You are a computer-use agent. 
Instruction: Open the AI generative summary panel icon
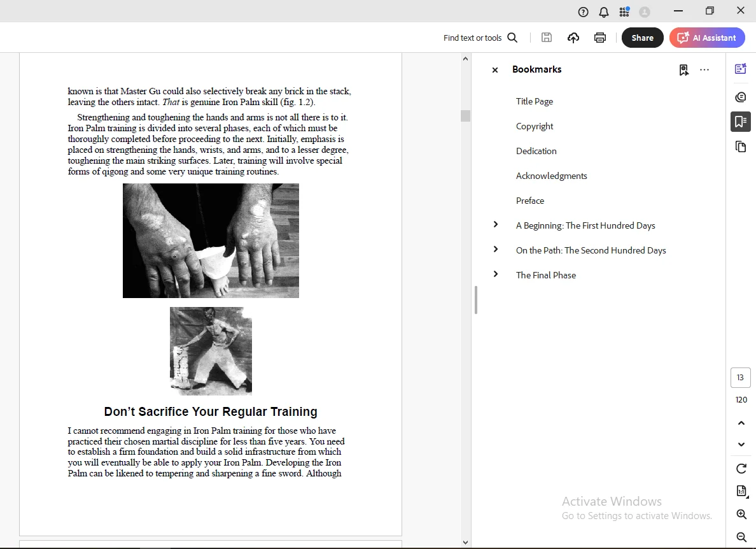pyautogui.click(x=741, y=69)
